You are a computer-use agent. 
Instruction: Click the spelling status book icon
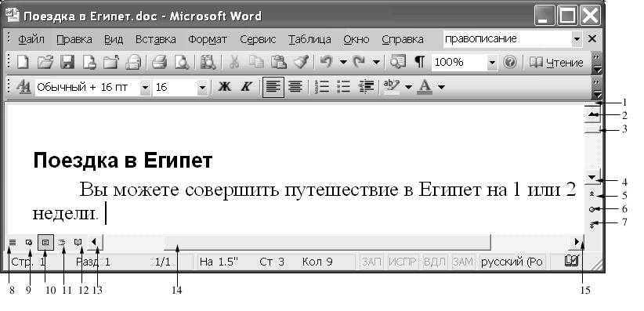572,261
